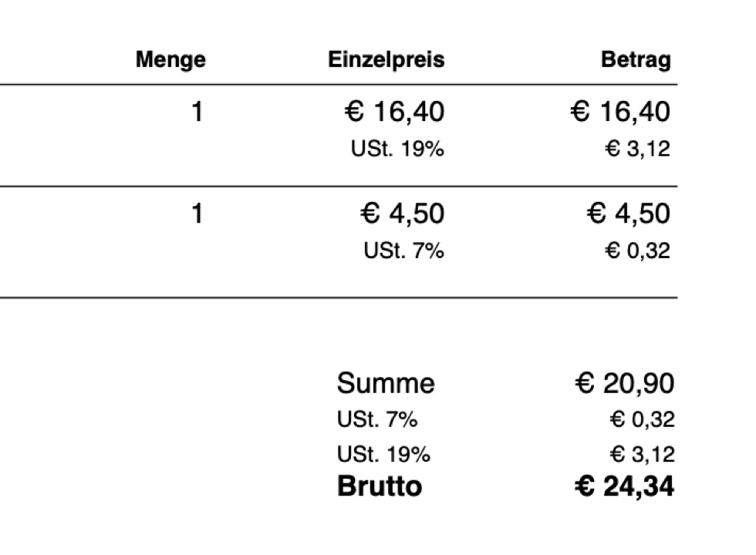Image resolution: width=756 pixels, height=555 pixels.
Task: Select the Betrag column header
Action: (636, 60)
